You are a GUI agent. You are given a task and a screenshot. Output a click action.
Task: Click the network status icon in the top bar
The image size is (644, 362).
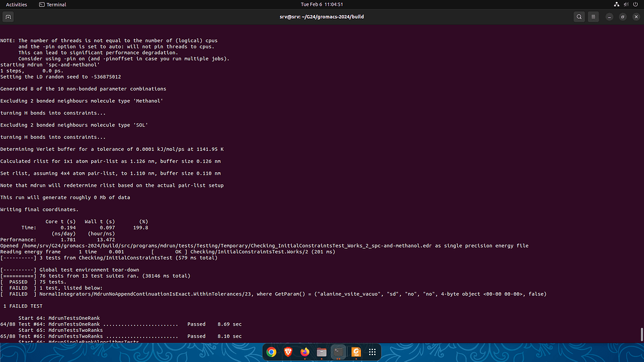coord(616,4)
